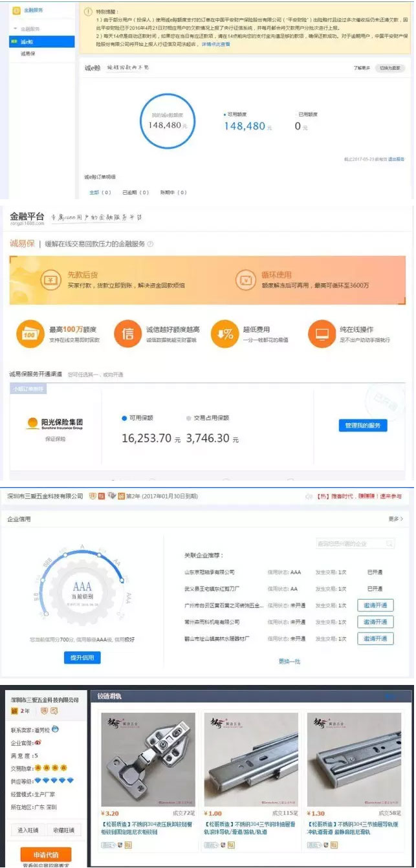Open the 详情点此查看 link in the notice
The height and width of the screenshot is (868, 416).
tap(215, 44)
